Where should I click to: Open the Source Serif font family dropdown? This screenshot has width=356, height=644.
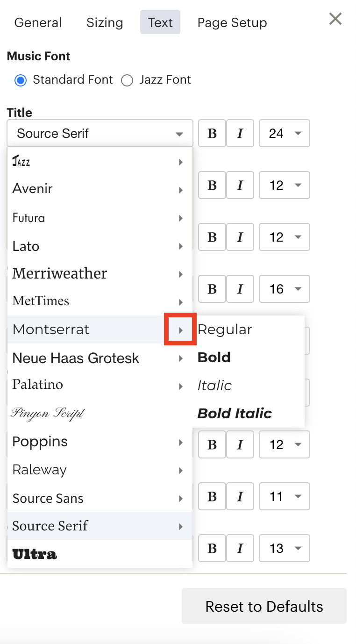coord(100,133)
